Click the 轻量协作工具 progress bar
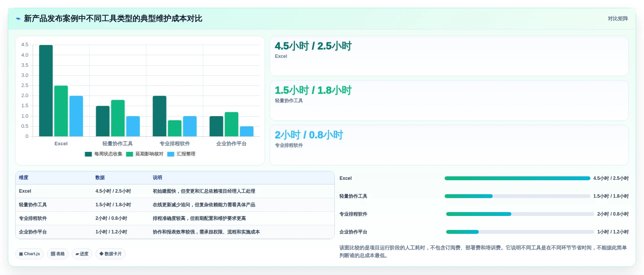644x275 pixels. 517,196
